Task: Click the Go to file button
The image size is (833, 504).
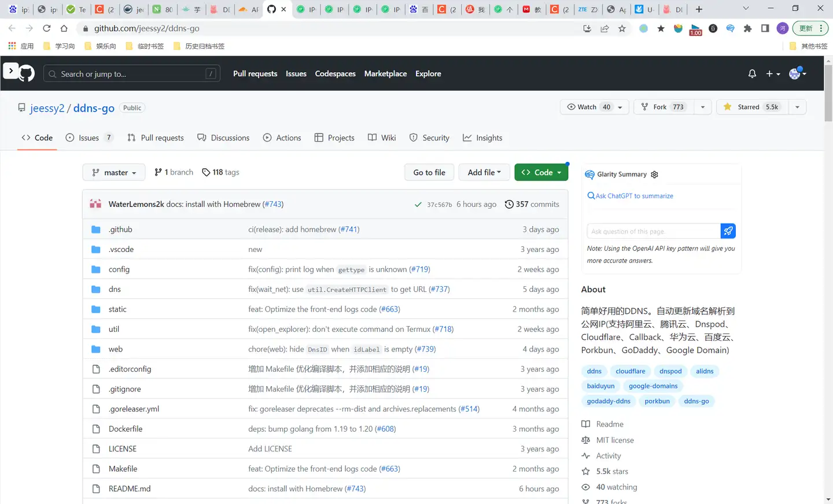Action: 429,172
